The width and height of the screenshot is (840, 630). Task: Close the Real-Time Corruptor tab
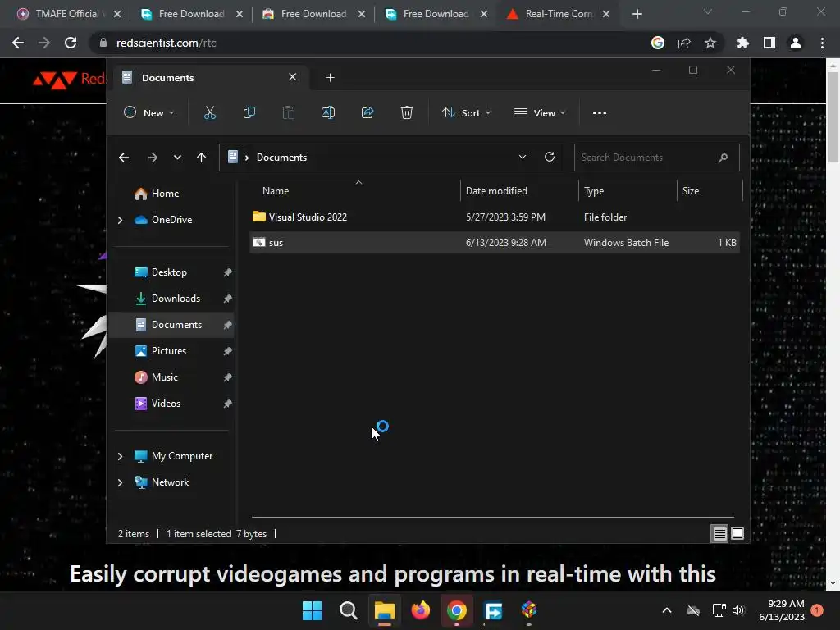606,14
